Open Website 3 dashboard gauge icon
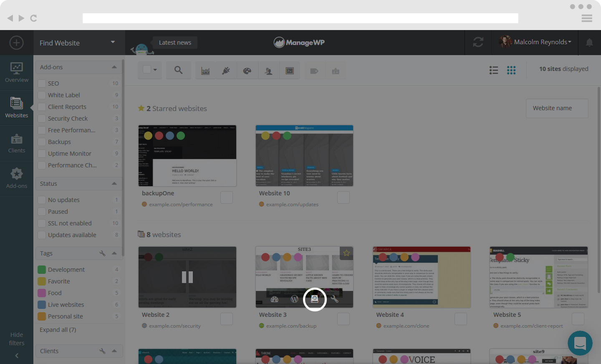 click(x=274, y=299)
